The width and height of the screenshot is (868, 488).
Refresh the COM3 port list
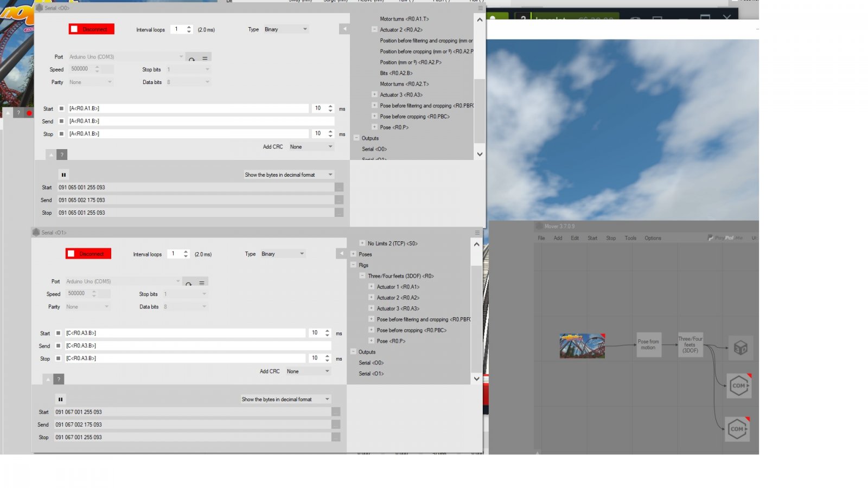(192, 59)
